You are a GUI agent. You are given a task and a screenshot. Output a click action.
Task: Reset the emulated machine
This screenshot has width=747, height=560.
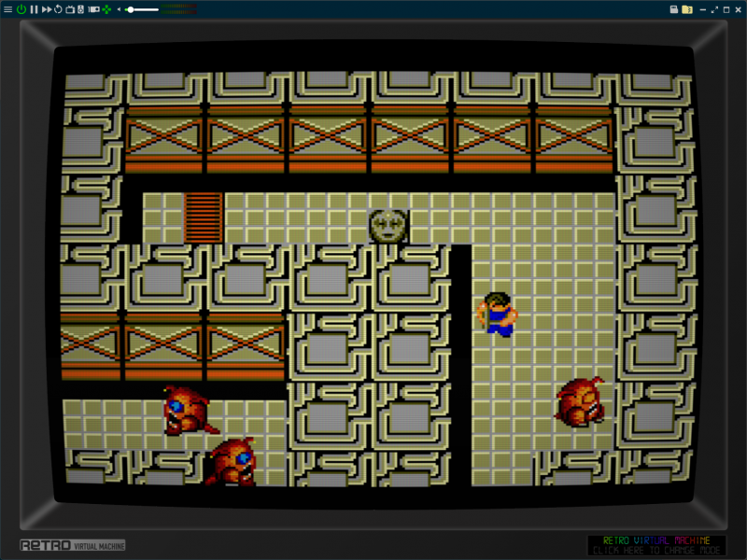point(58,9)
